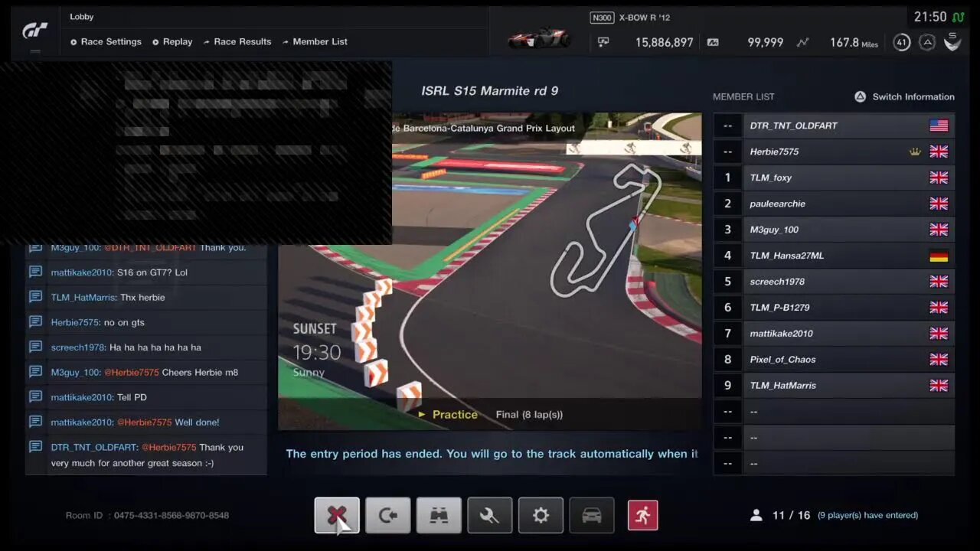The height and width of the screenshot is (551, 980).
Task: Open the Race Settings menu
Action: [x=106, y=42]
